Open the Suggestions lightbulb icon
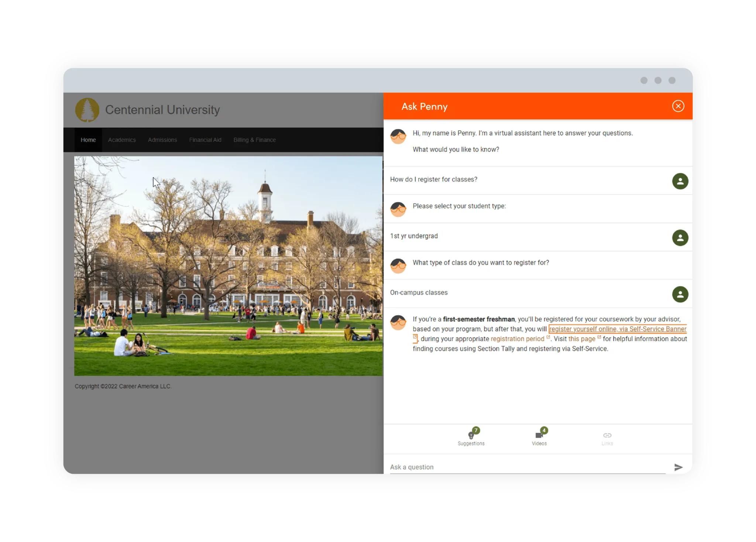This screenshot has width=756, height=542. point(471,436)
